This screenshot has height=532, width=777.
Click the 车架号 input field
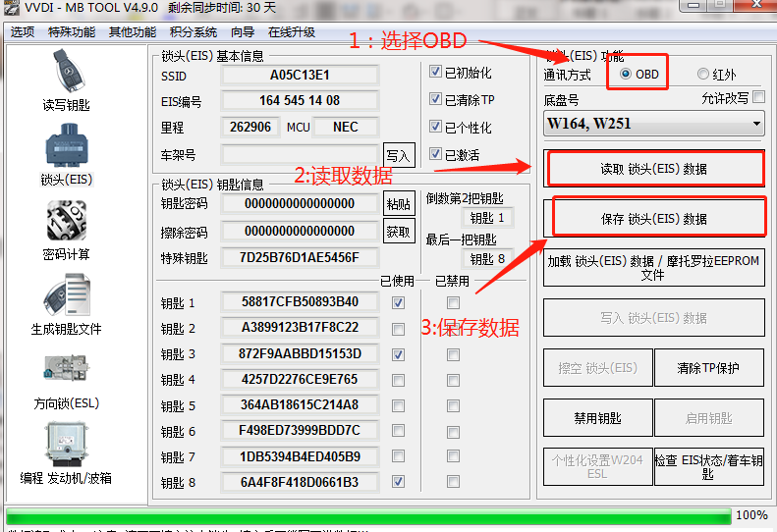(300, 155)
